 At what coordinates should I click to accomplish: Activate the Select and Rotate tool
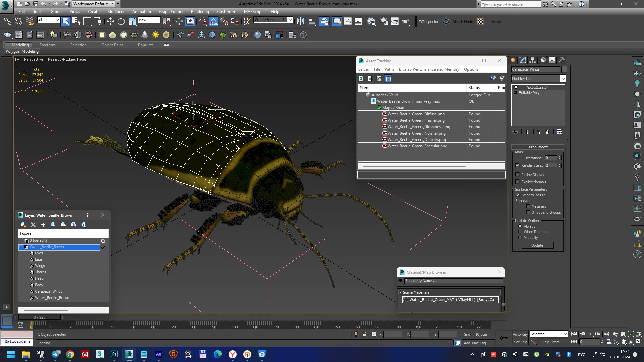click(x=121, y=22)
